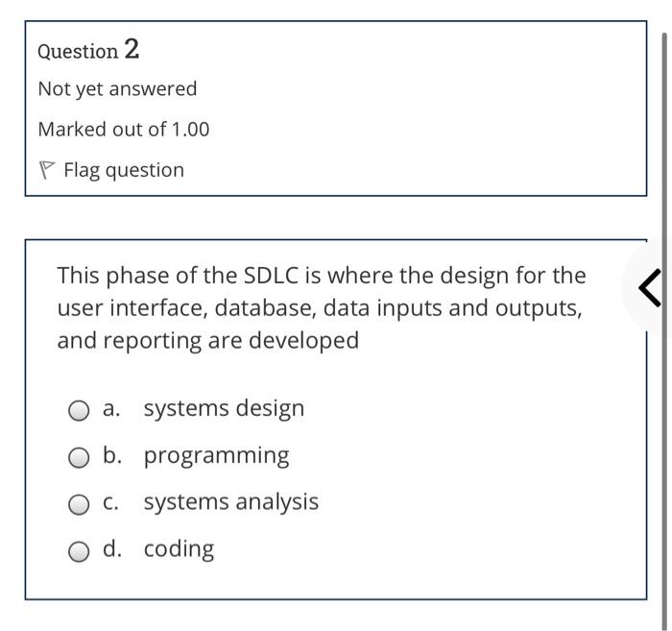Click the "systems design" answer text
Image resolution: width=672 pixels, height=631 pixels.
coord(224,408)
